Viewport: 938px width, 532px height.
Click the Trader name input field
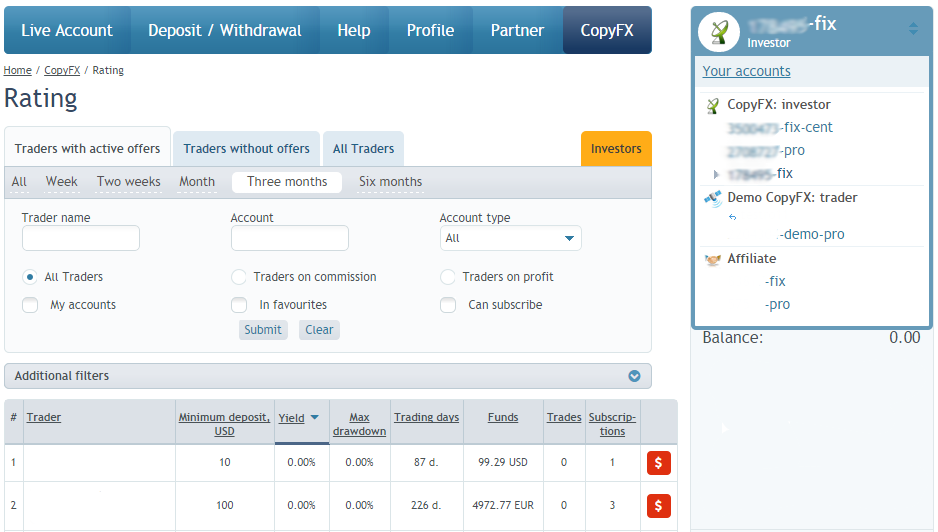(81, 238)
